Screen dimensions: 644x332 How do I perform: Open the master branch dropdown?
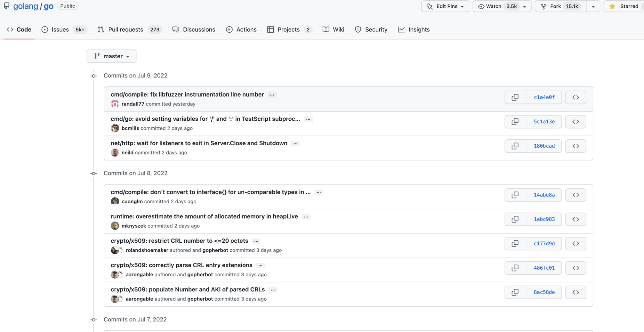coord(111,56)
